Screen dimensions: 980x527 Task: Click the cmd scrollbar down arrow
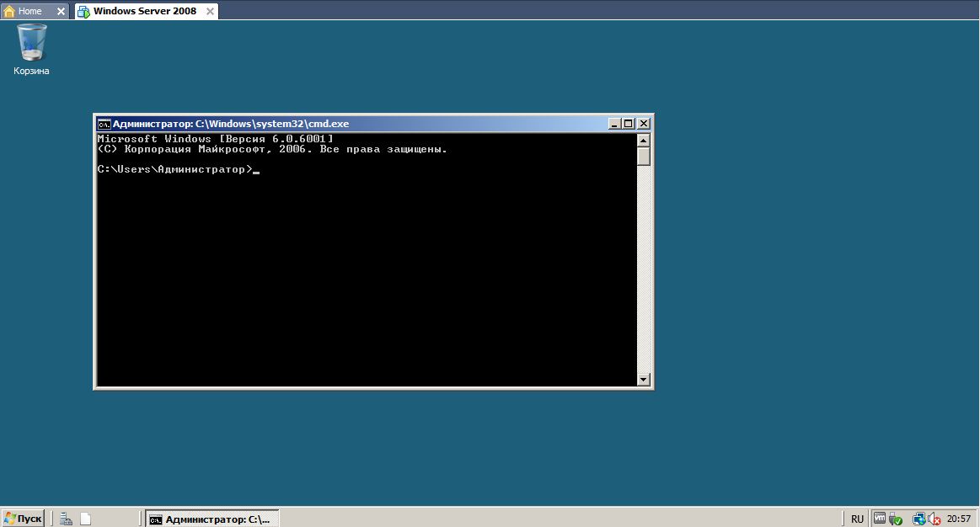[x=643, y=380]
